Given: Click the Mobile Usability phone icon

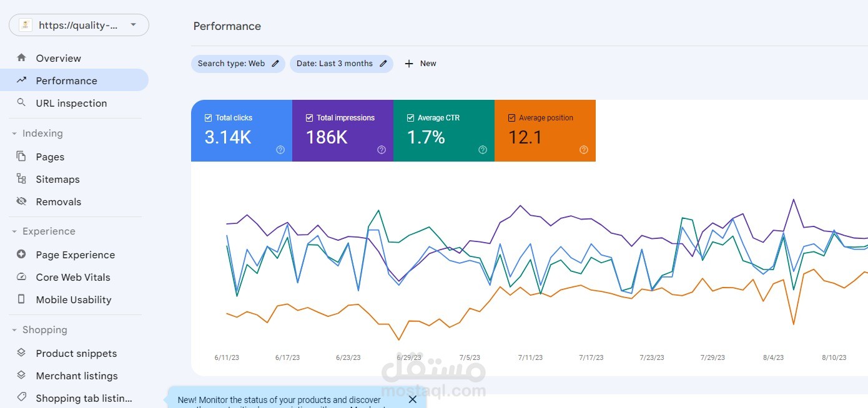Looking at the screenshot, I should (x=21, y=299).
